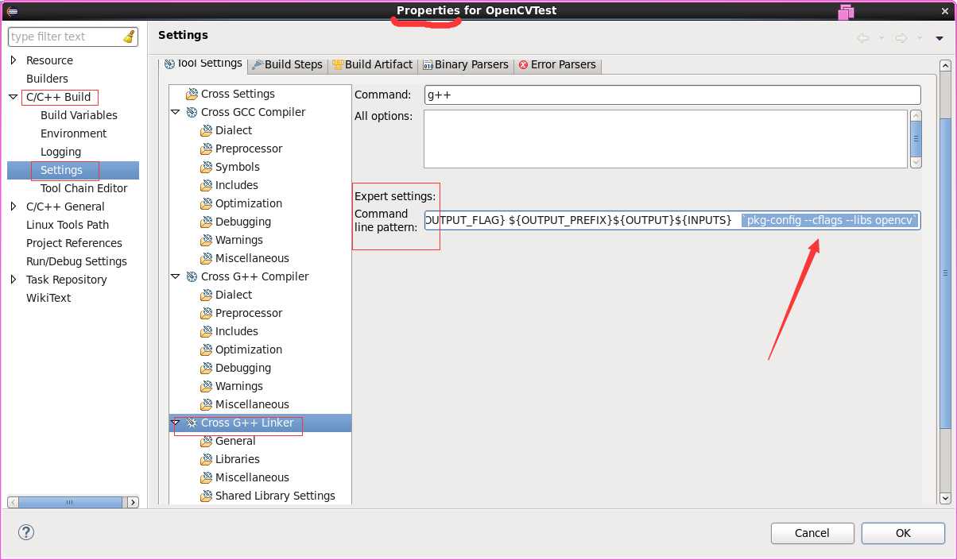Collapse the C/C++ Build node

pyautogui.click(x=14, y=97)
